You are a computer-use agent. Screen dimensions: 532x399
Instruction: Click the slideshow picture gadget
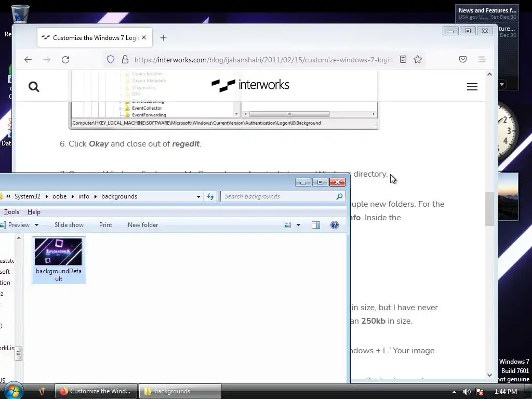(x=508, y=196)
